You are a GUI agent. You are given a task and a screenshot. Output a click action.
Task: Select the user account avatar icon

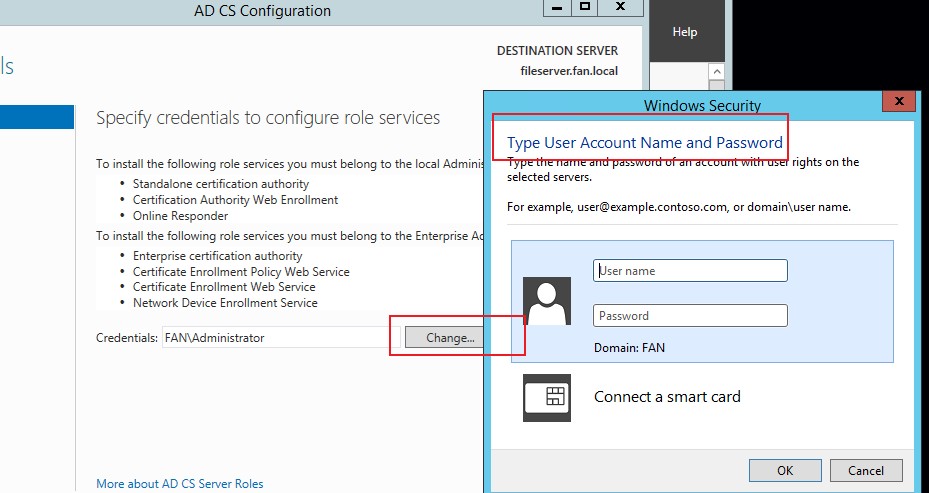point(546,300)
